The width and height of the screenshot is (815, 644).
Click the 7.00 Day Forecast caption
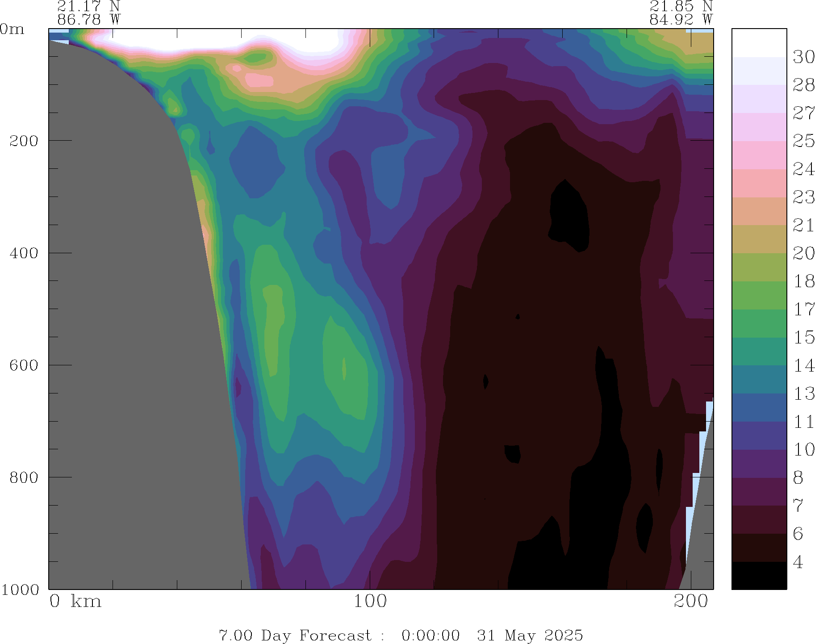click(295, 635)
